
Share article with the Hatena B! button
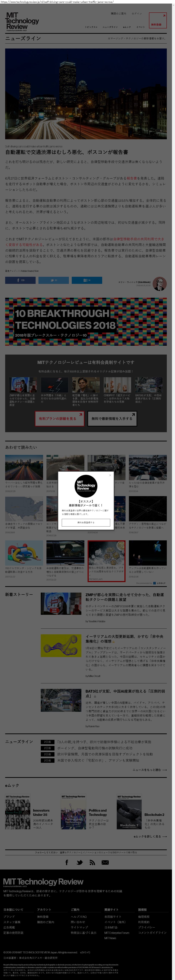pyautogui.click(x=87, y=280)
